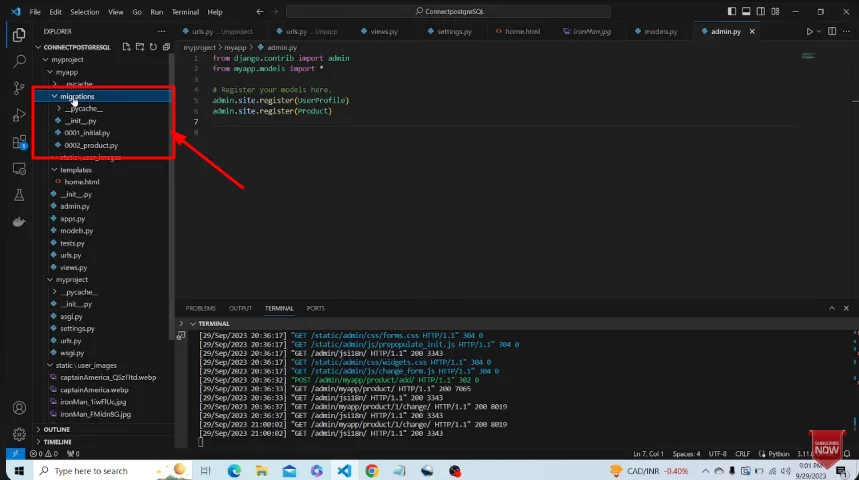The width and height of the screenshot is (859, 480).
Task: Open models.py in file tree
Action: click(x=77, y=231)
